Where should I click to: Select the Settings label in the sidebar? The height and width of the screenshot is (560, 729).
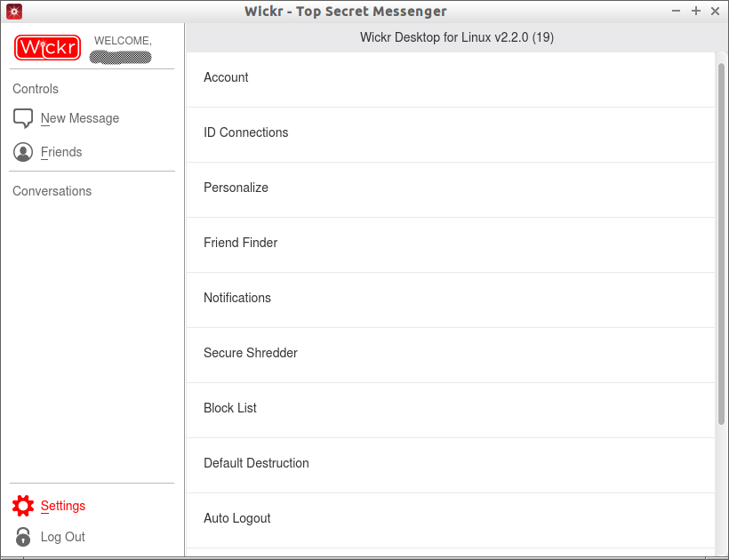63,506
